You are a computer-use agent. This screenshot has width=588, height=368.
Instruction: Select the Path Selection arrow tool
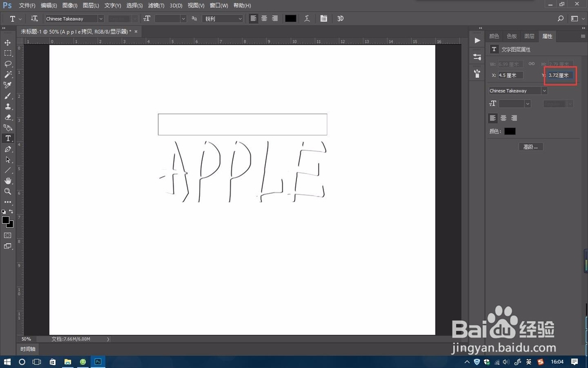pos(8,160)
